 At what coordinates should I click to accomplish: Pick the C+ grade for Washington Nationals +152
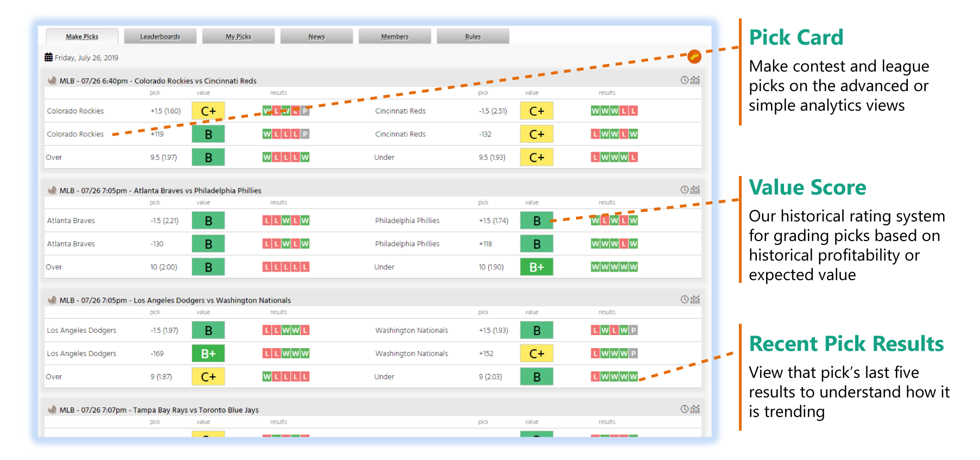click(536, 354)
